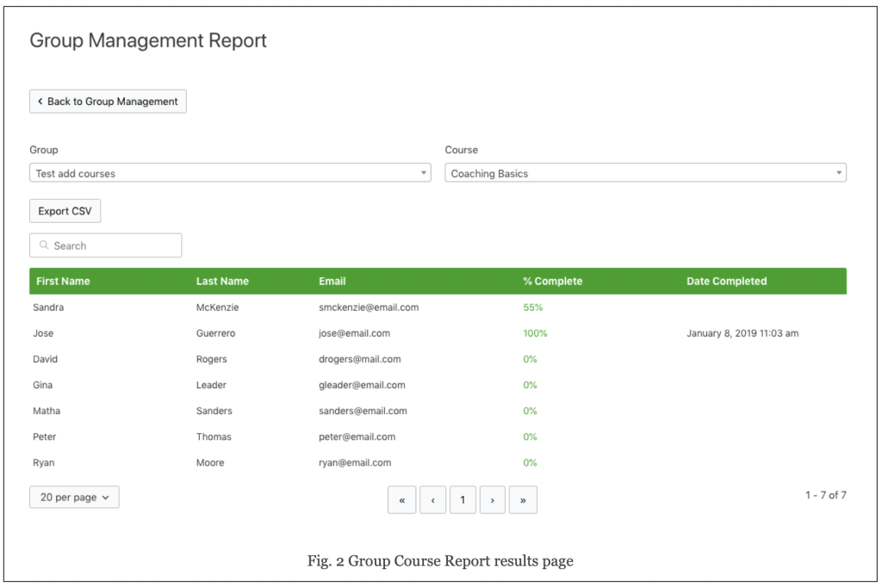Image resolution: width=882 pixels, height=588 pixels.
Task: Click the 55% completion value
Action: pyautogui.click(x=532, y=307)
